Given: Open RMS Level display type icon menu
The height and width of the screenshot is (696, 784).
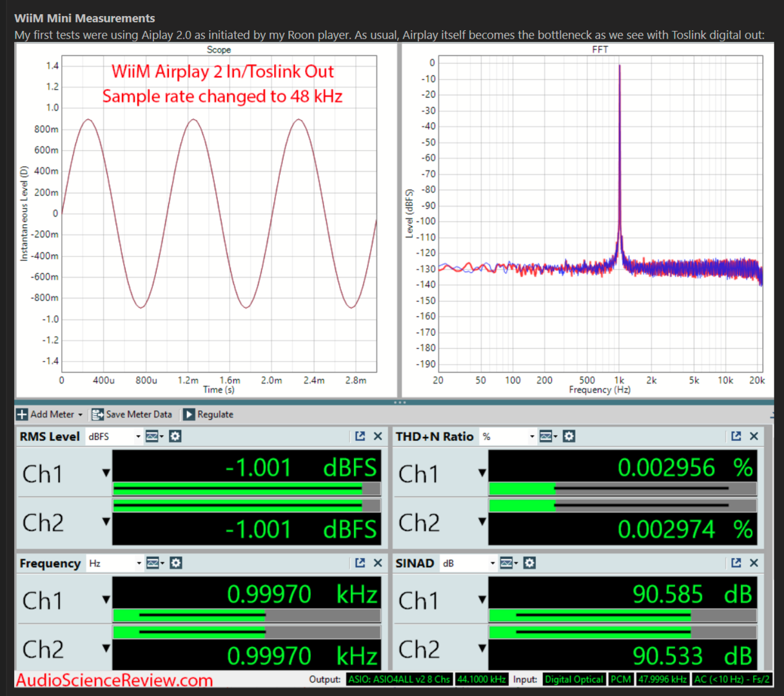Looking at the screenshot, I should (153, 436).
